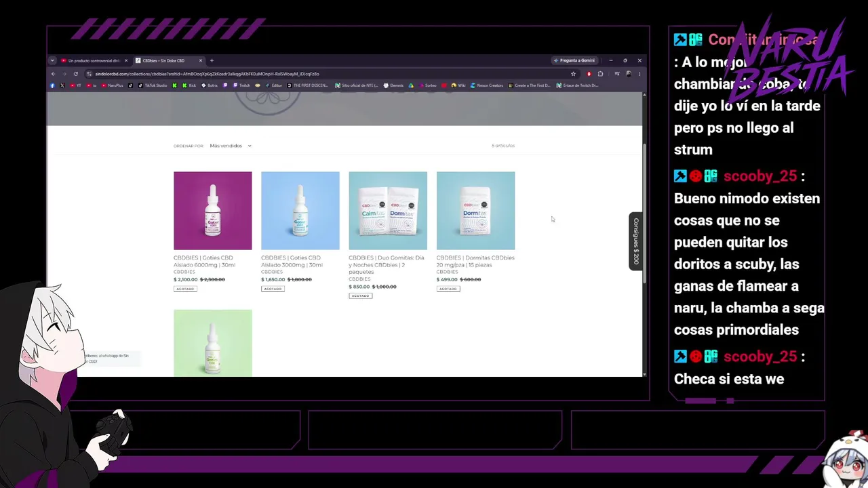The height and width of the screenshot is (488, 868).
Task: Open the Consigues $ 200 side tab
Action: [636, 241]
